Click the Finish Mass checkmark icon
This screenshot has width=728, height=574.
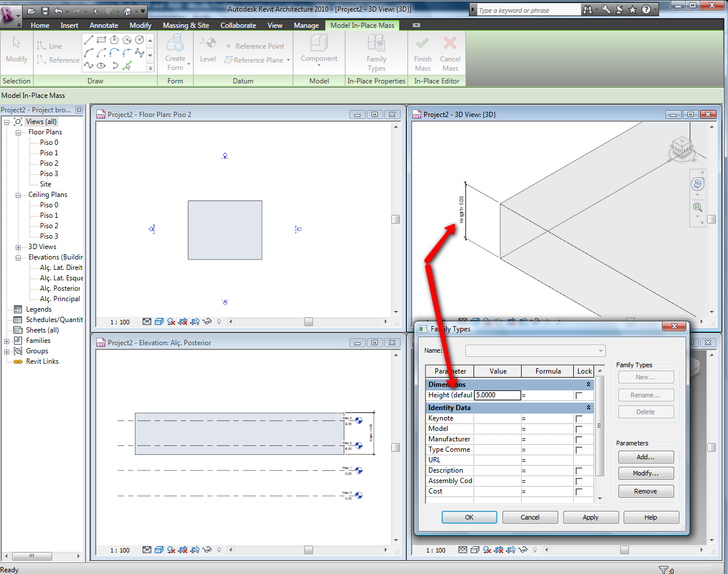click(423, 44)
